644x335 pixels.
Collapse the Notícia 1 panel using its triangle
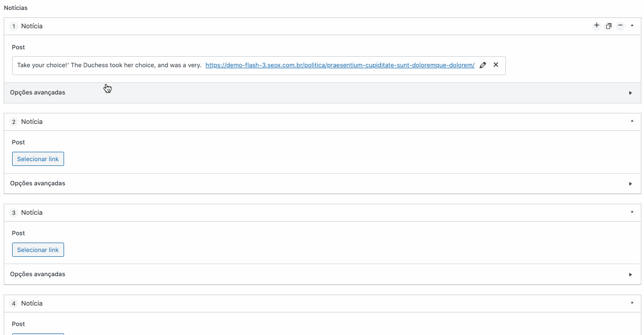click(632, 26)
